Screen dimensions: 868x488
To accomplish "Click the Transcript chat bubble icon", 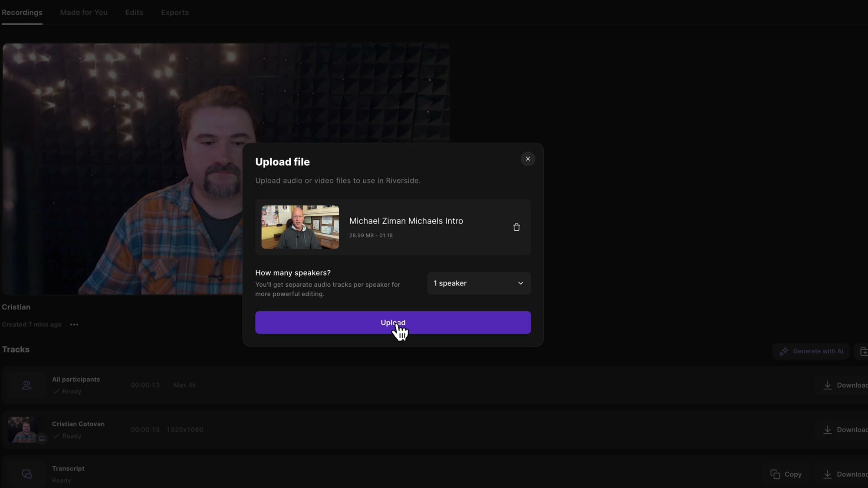I will click(x=27, y=474).
